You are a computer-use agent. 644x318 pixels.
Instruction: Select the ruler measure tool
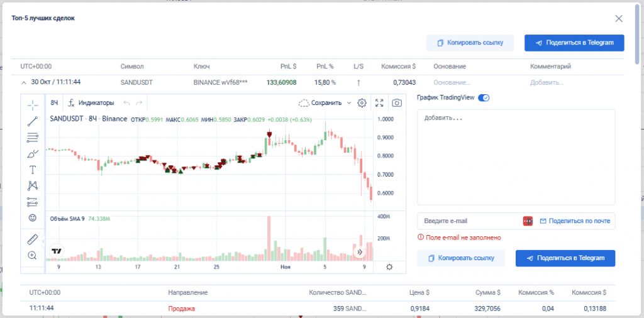pyautogui.click(x=33, y=239)
